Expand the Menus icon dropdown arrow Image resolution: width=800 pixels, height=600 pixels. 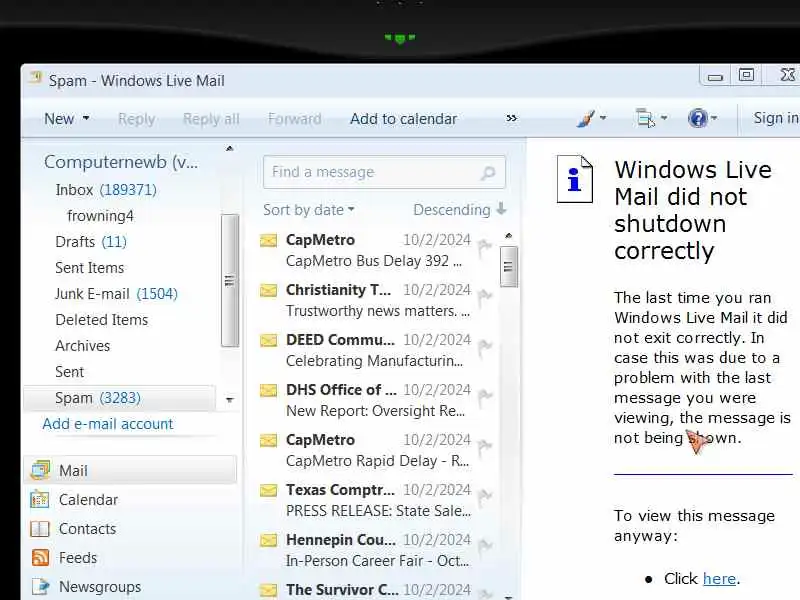pos(664,118)
